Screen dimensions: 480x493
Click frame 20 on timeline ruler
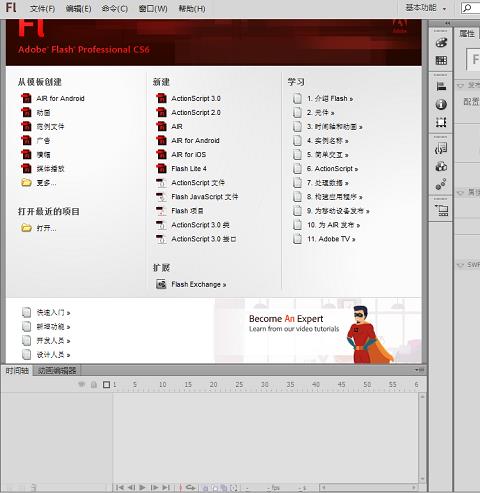[213, 385]
